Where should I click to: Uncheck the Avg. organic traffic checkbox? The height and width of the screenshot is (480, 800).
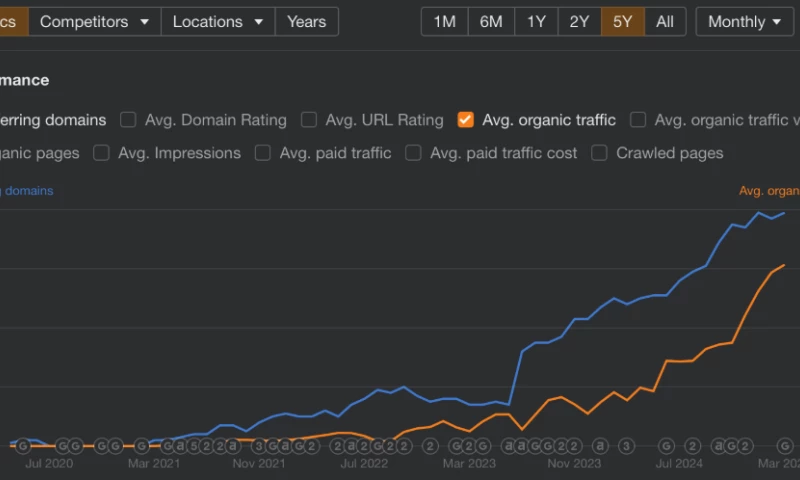point(465,120)
